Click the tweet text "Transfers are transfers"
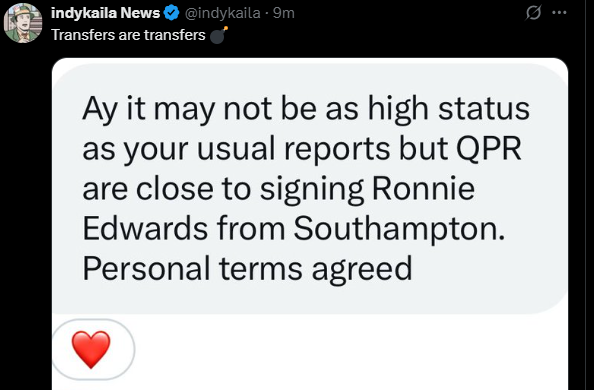The height and width of the screenshot is (390, 594). pyautogui.click(x=128, y=35)
